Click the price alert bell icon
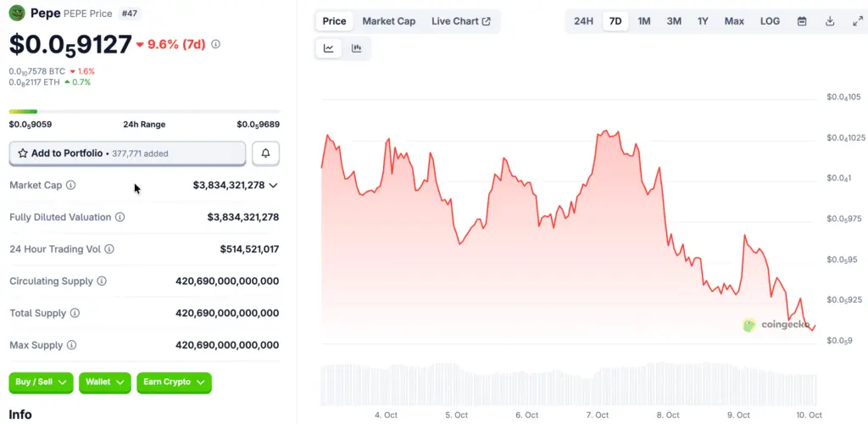Image resolution: width=868 pixels, height=424 pixels. pos(265,153)
